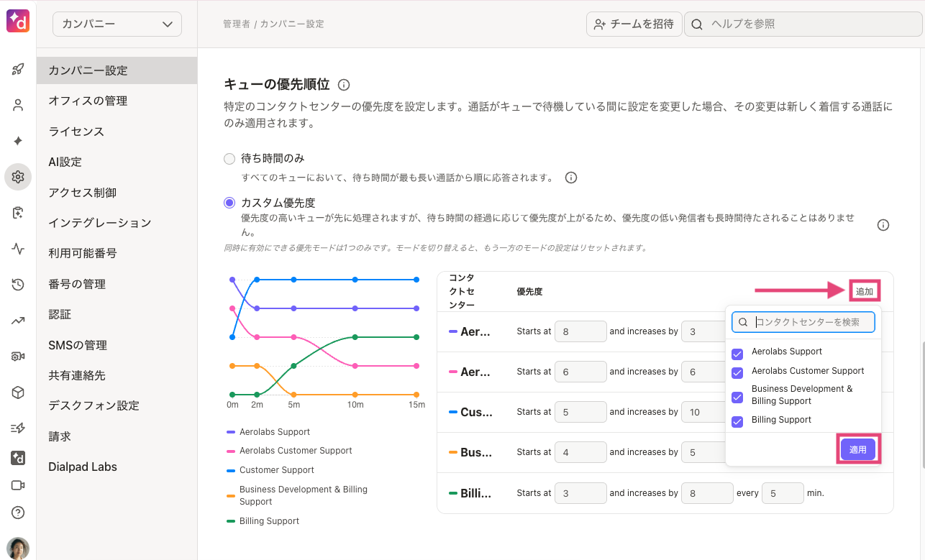
Task: Open the camera recording sidebar icon
Action: pos(18,357)
